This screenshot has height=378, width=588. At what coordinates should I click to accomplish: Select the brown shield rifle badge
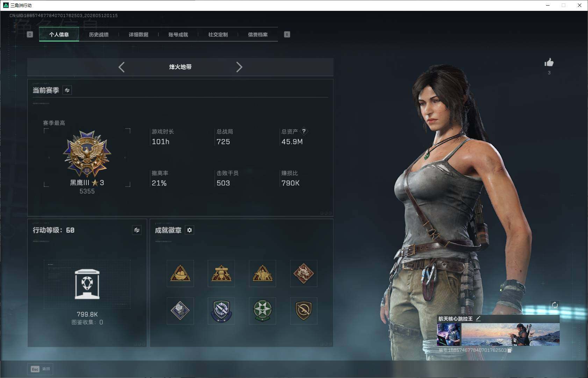pyautogui.click(x=304, y=311)
